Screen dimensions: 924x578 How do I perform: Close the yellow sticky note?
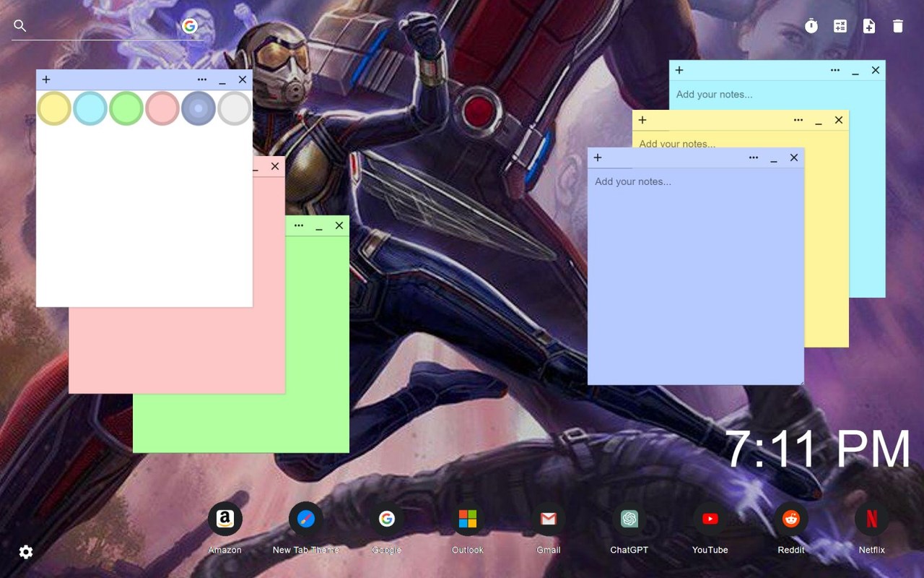tap(839, 120)
